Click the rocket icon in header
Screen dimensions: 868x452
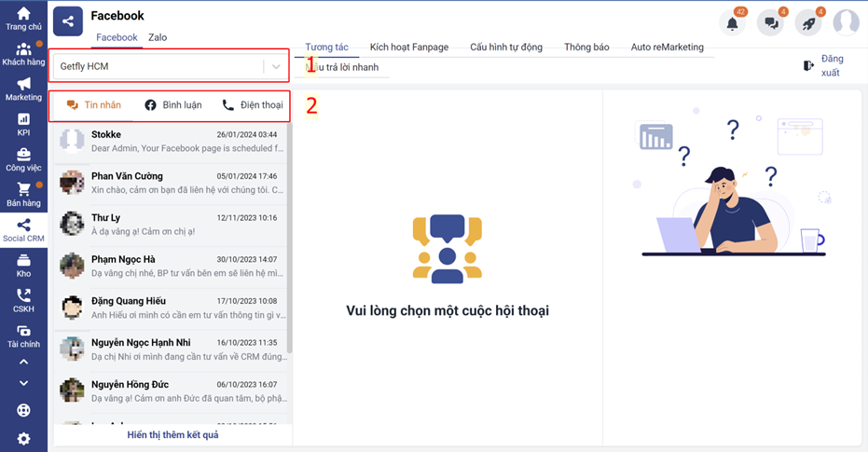coord(808,23)
